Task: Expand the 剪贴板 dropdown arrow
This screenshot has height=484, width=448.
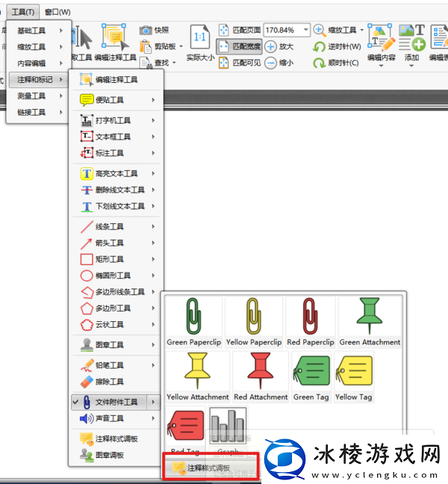Action: click(181, 46)
